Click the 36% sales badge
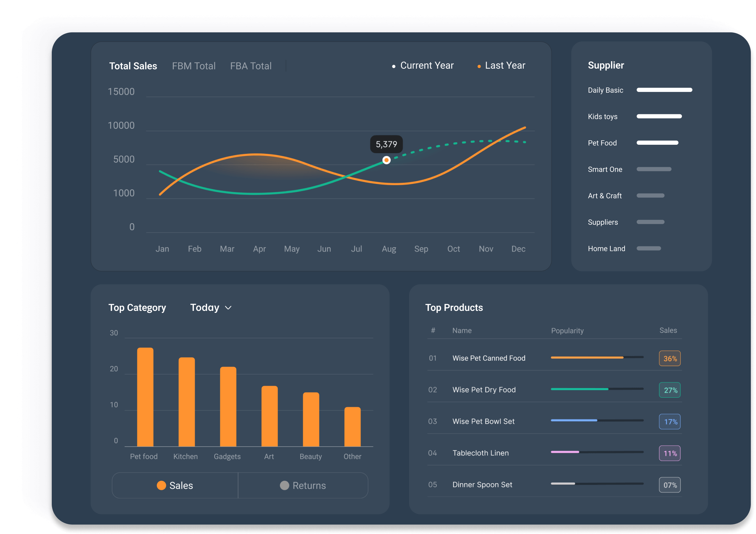Image resolution: width=756 pixels, height=534 pixels. 669,358
